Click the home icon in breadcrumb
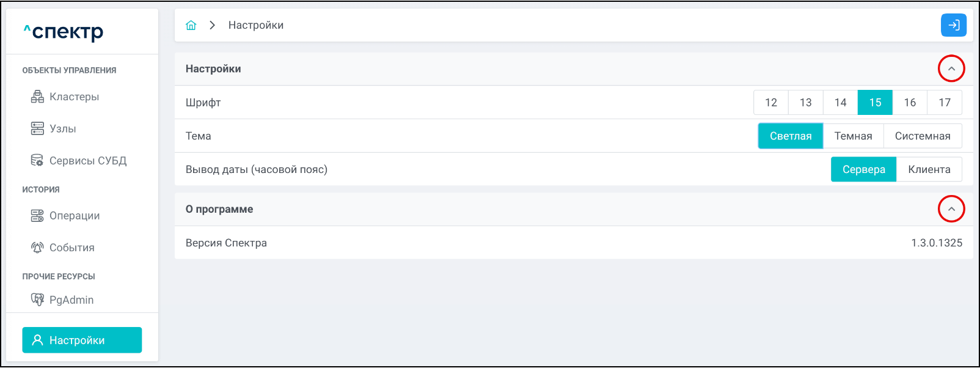 click(x=191, y=25)
